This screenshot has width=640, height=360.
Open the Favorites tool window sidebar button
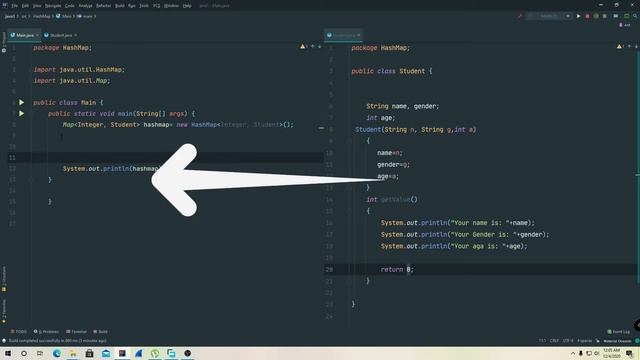(x=4, y=311)
